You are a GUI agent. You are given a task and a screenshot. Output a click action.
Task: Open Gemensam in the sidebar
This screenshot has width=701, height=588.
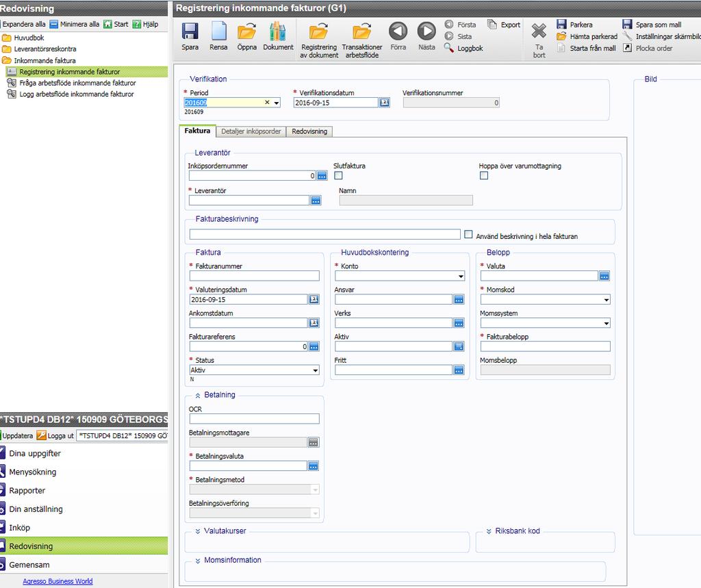pos(29,565)
